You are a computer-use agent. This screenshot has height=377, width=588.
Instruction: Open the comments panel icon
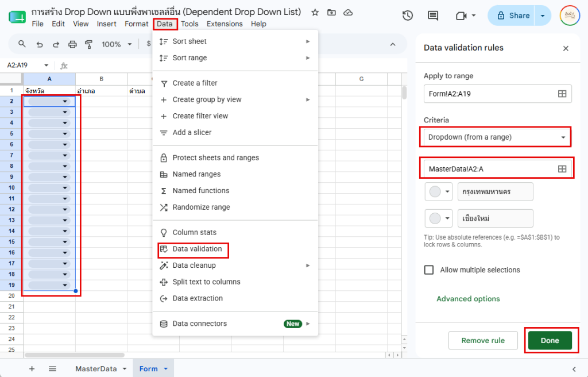pos(433,16)
